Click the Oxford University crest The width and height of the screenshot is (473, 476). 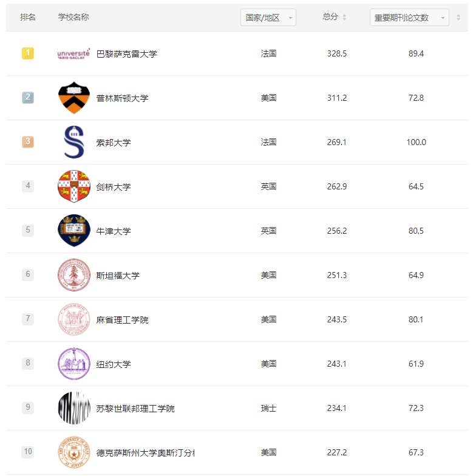[x=73, y=231]
